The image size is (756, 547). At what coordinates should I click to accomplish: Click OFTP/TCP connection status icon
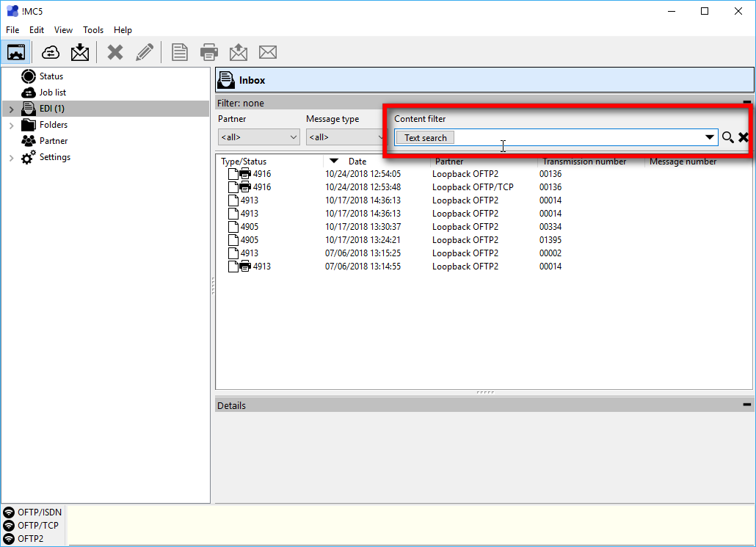pyautogui.click(x=9, y=525)
